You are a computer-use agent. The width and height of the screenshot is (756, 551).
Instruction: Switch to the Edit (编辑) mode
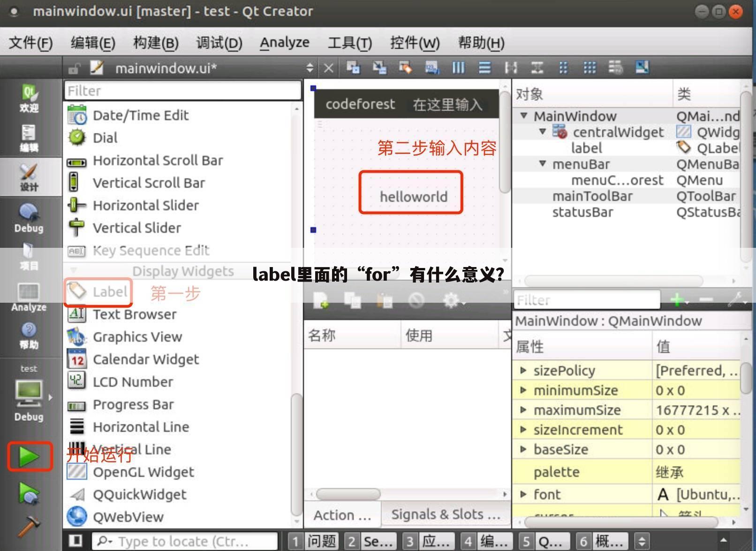[x=29, y=138]
